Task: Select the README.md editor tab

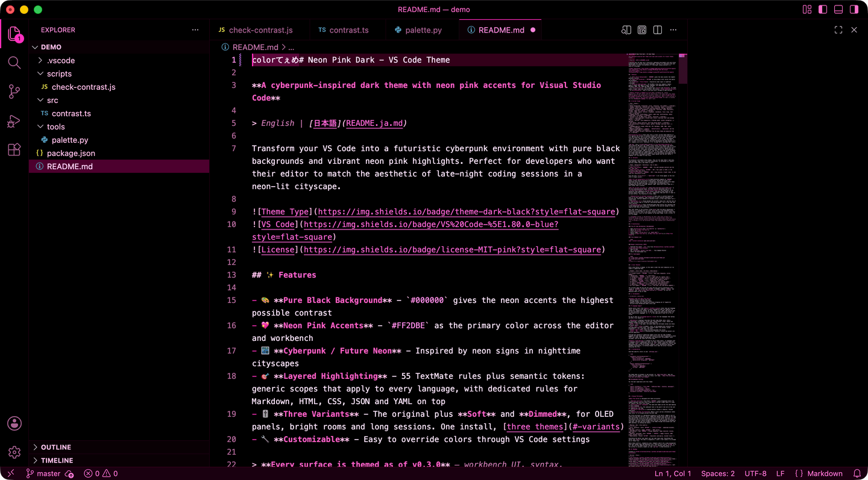Action: pyautogui.click(x=500, y=30)
